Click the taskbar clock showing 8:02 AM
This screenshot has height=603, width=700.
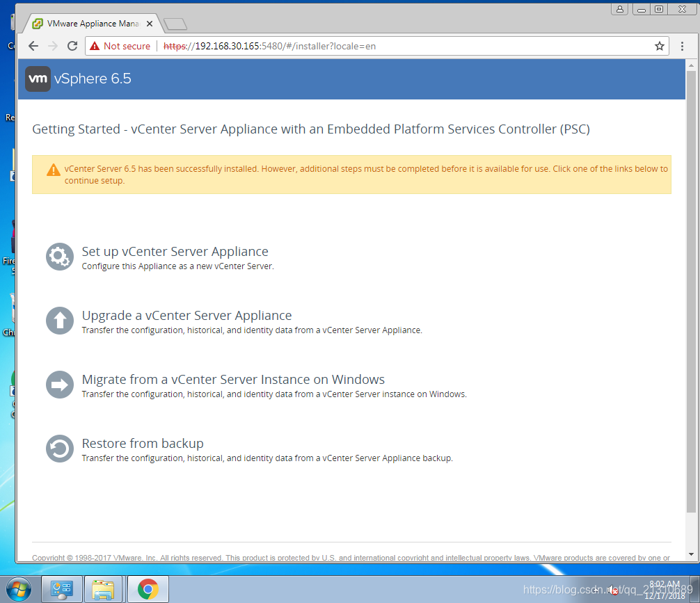click(x=665, y=589)
